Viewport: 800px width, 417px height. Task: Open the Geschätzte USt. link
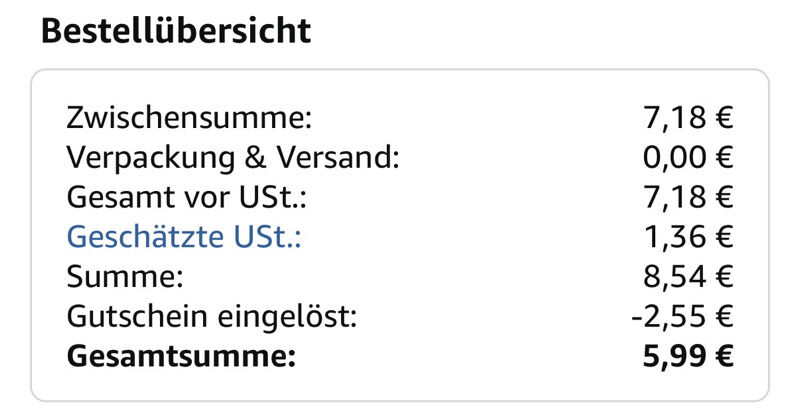coord(183,237)
